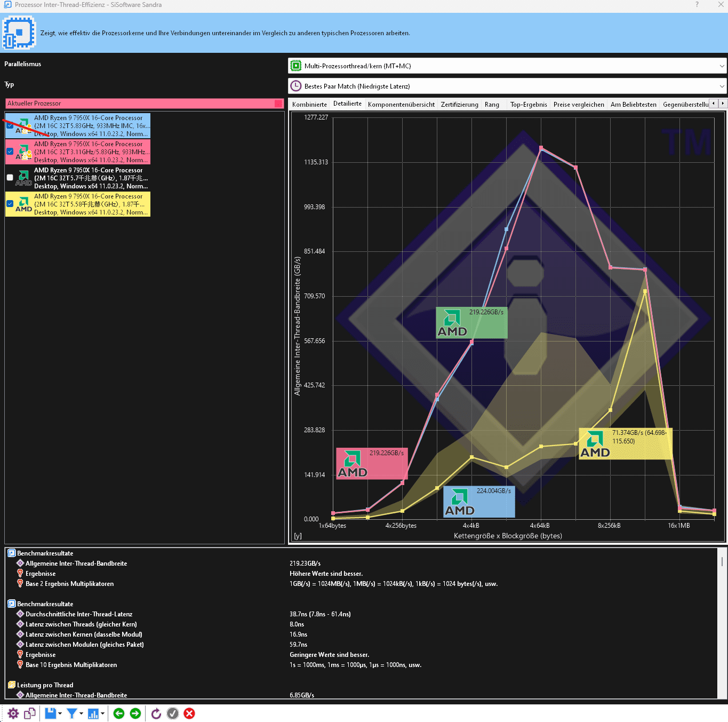The width and height of the screenshot is (728, 722).
Task: Open save icon dropdown arrow
Action: pos(60,713)
